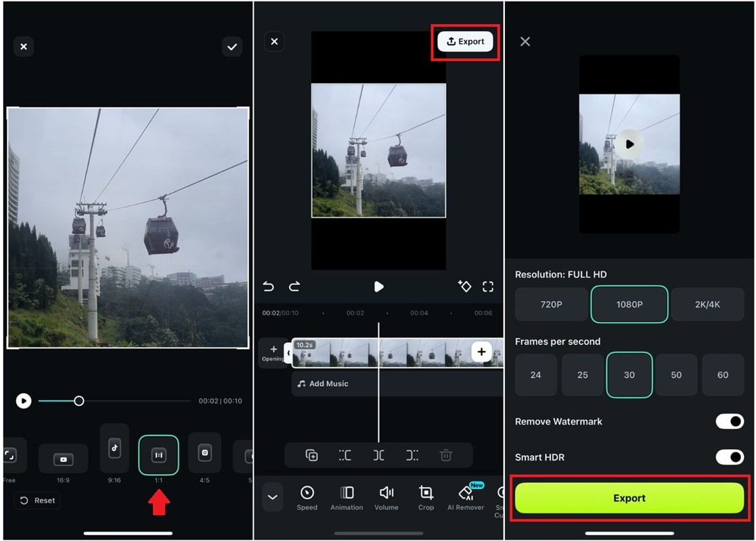Redo the last edit
756x541 pixels.
(x=294, y=287)
